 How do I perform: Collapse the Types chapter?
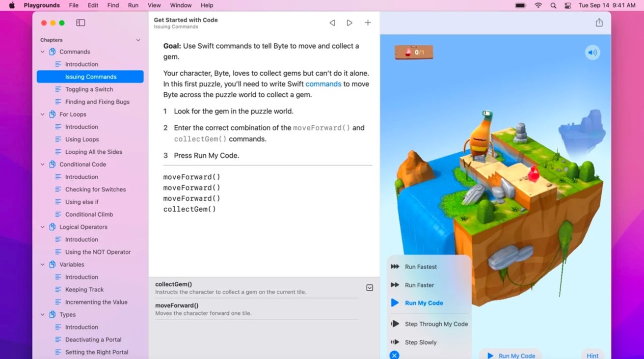pyautogui.click(x=43, y=315)
